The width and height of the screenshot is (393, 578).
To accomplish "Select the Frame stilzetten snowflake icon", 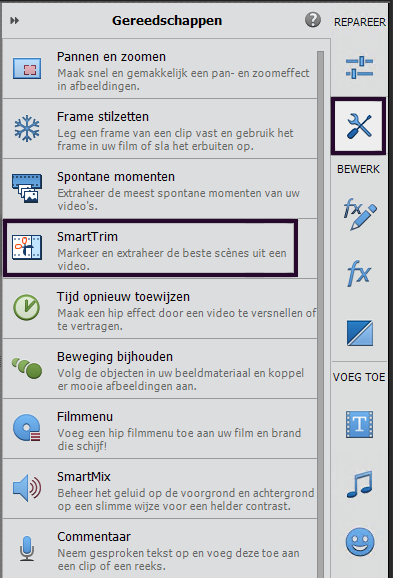I will pyautogui.click(x=27, y=129).
